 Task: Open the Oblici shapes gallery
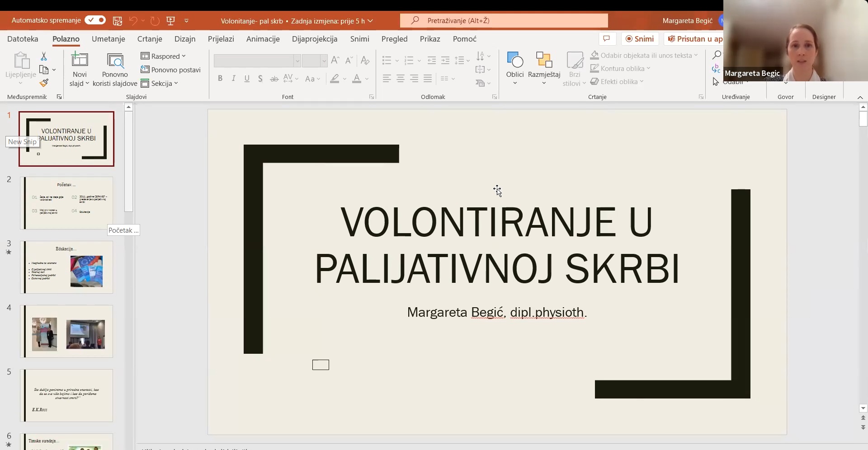pos(515,67)
